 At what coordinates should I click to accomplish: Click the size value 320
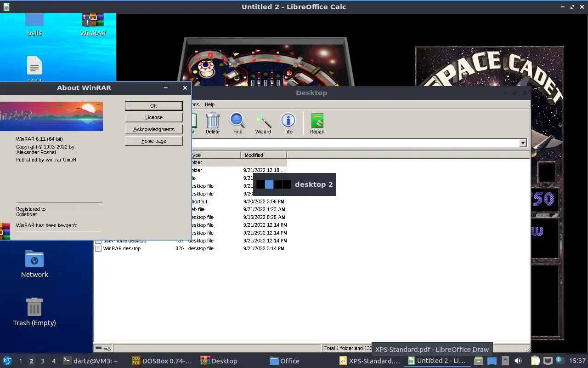(180, 248)
